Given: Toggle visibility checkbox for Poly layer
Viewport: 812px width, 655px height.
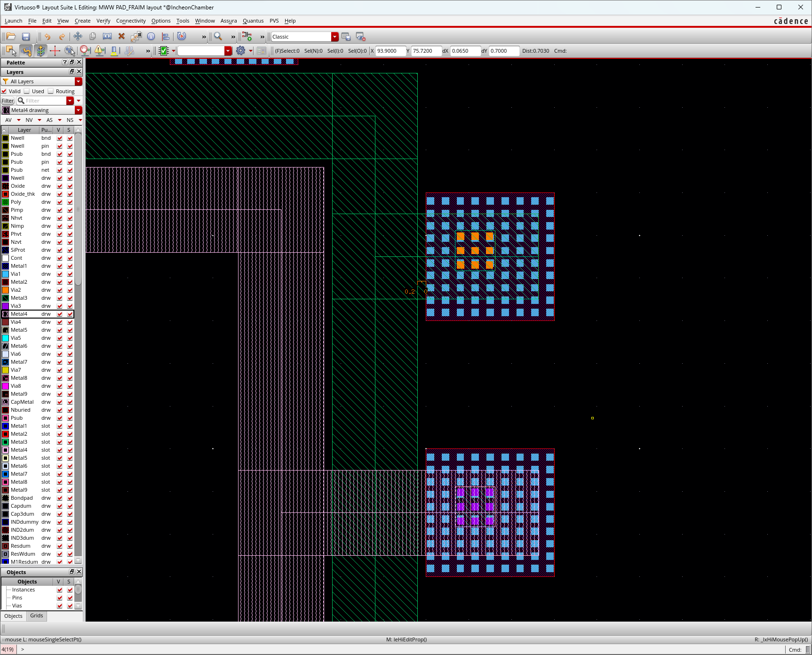Looking at the screenshot, I should pyautogui.click(x=60, y=202).
